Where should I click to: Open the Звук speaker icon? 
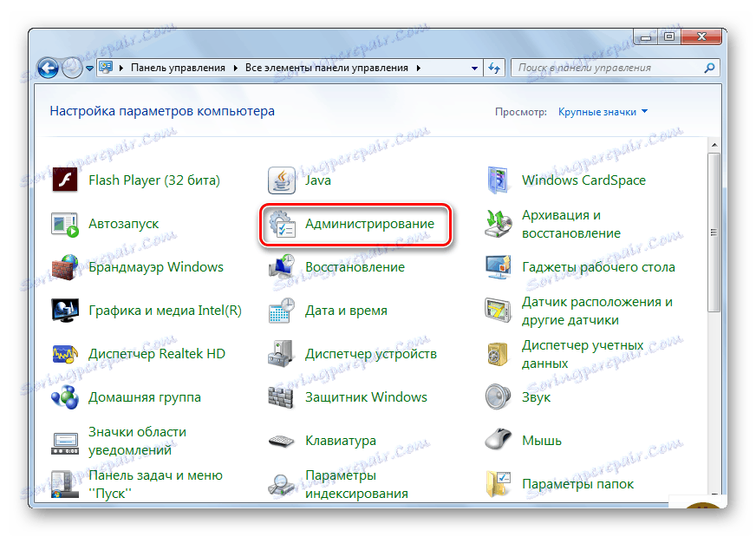(498, 397)
